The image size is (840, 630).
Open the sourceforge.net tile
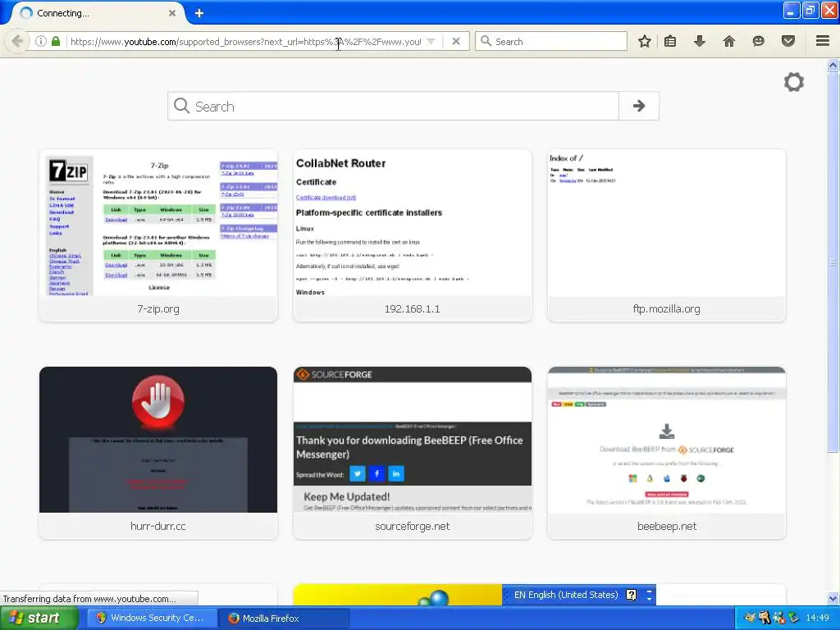click(x=413, y=453)
